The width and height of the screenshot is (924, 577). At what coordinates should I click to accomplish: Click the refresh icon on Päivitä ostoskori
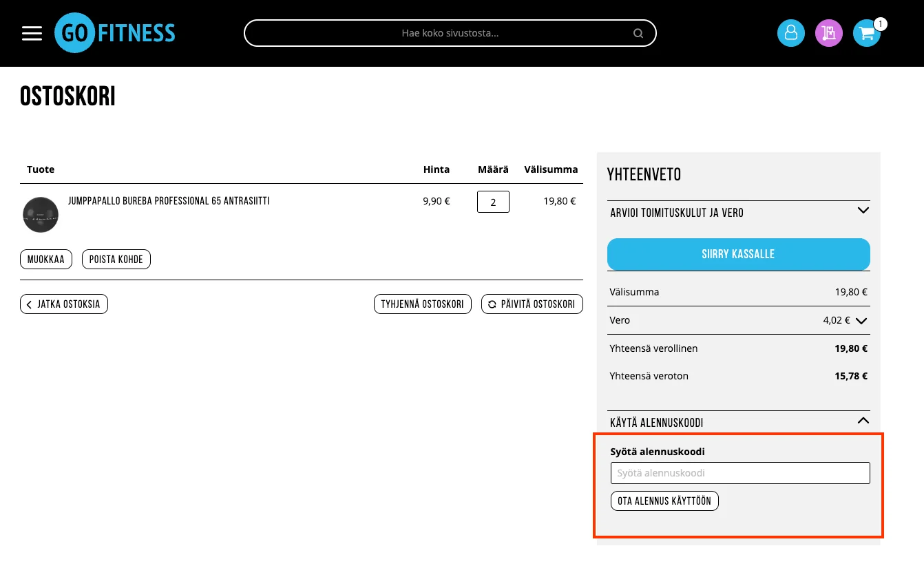click(x=492, y=304)
